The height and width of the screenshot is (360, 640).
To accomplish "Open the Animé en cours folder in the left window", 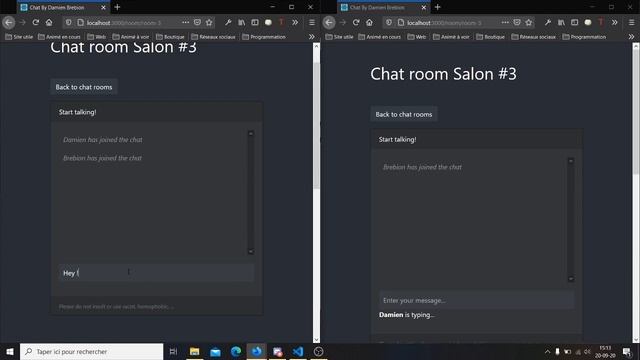I will pos(59,37).
